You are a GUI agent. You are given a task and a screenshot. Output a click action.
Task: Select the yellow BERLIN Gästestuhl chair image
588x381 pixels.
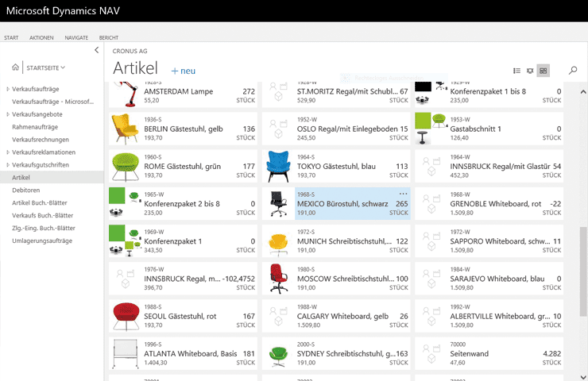[x=124, y=129]
